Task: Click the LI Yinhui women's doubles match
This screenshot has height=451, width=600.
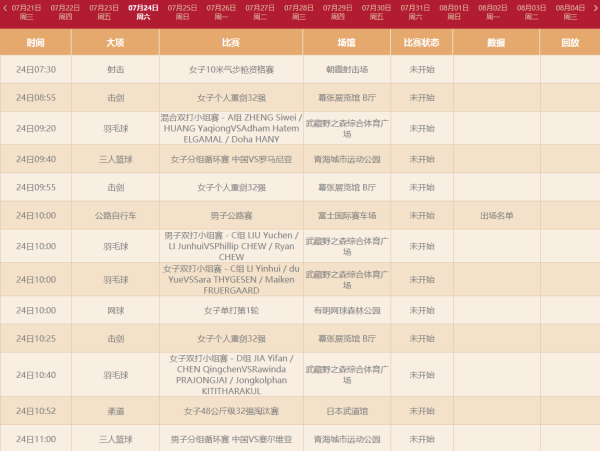Action: (231, 280)
